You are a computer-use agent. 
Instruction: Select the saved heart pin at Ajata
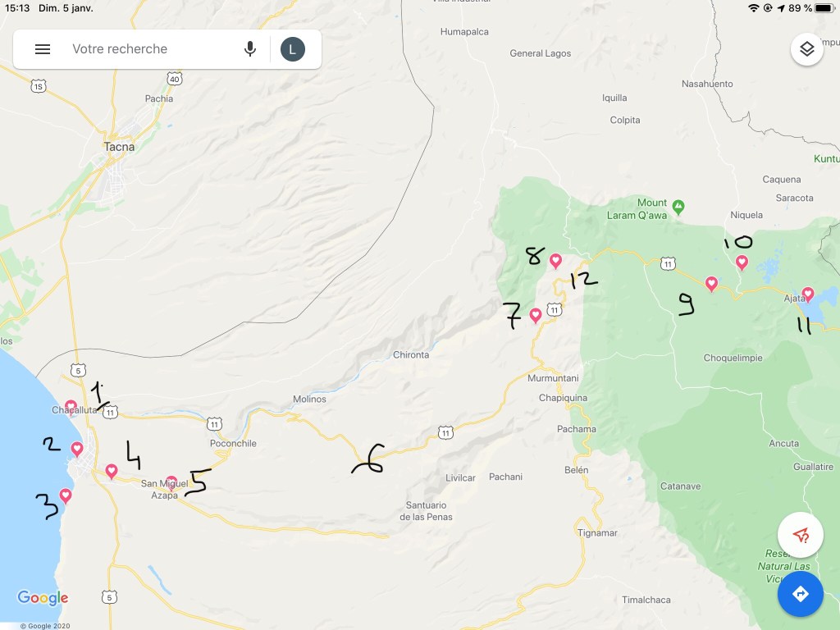[808, 294]
